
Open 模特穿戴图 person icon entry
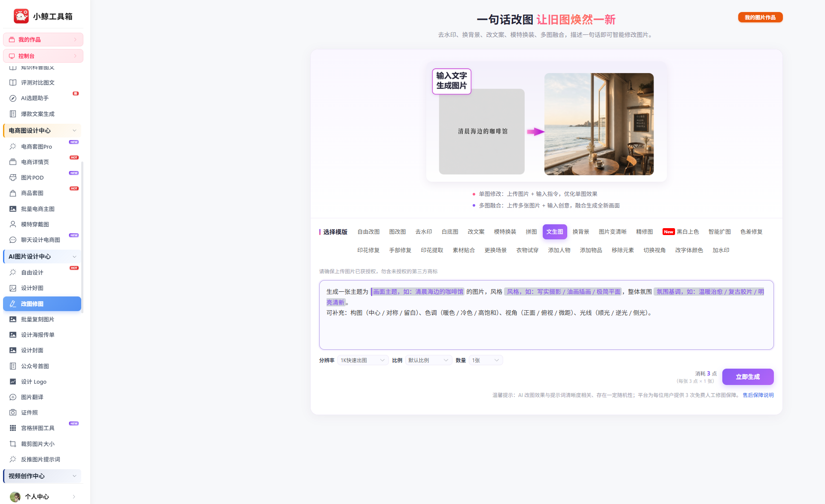coord(13,224)
